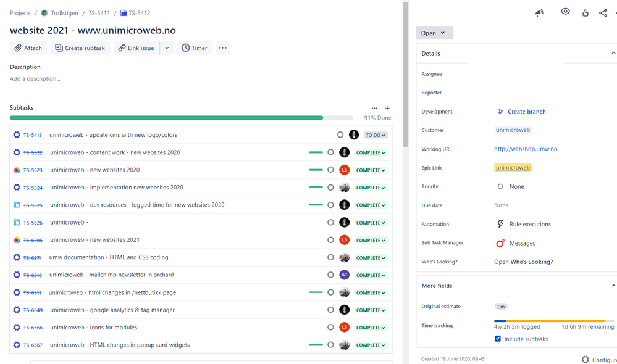Click the priority circle on TS-6205 row
617x364 pixels.
point(330,240)
